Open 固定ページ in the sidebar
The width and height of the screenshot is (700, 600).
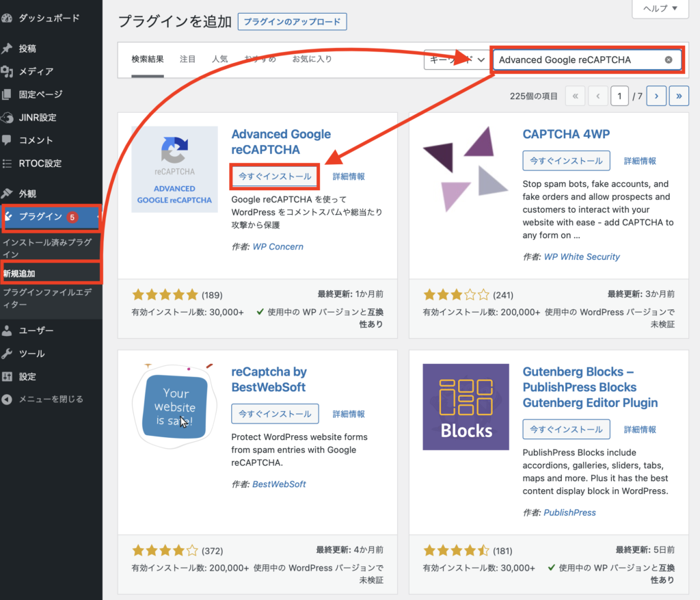(40, 94)
